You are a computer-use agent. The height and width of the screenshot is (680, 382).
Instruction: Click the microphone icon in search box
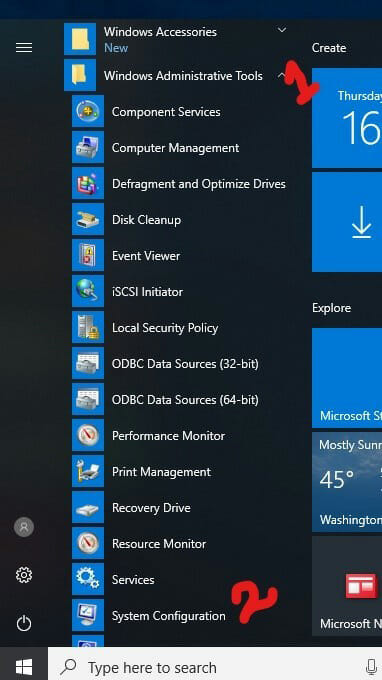point(371,667)
